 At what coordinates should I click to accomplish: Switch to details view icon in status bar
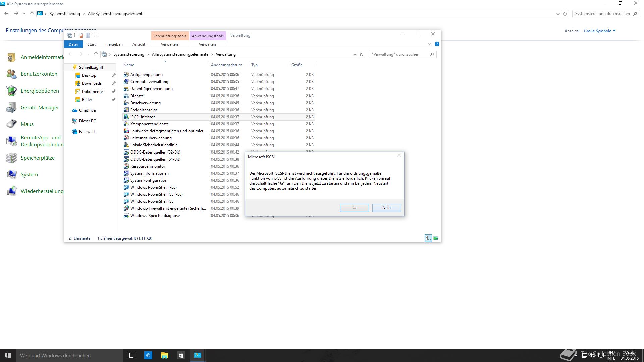(428, 238)
